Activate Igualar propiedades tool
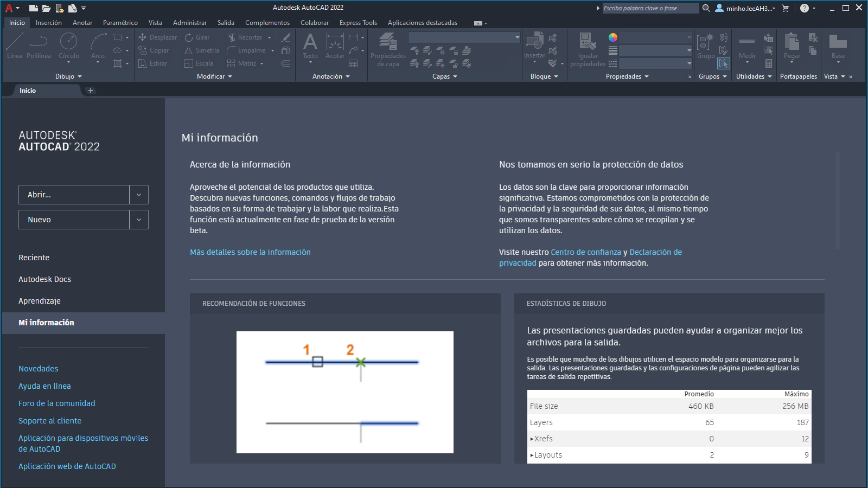 pos(588,49)
